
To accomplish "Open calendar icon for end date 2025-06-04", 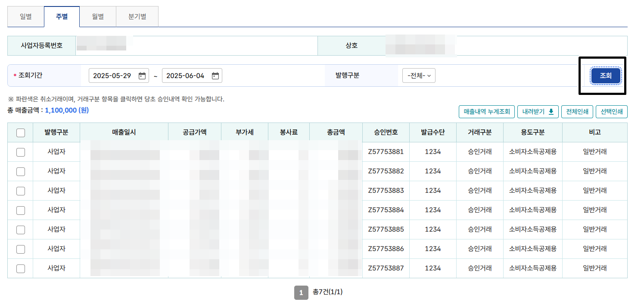I will [x=215, y=76].
